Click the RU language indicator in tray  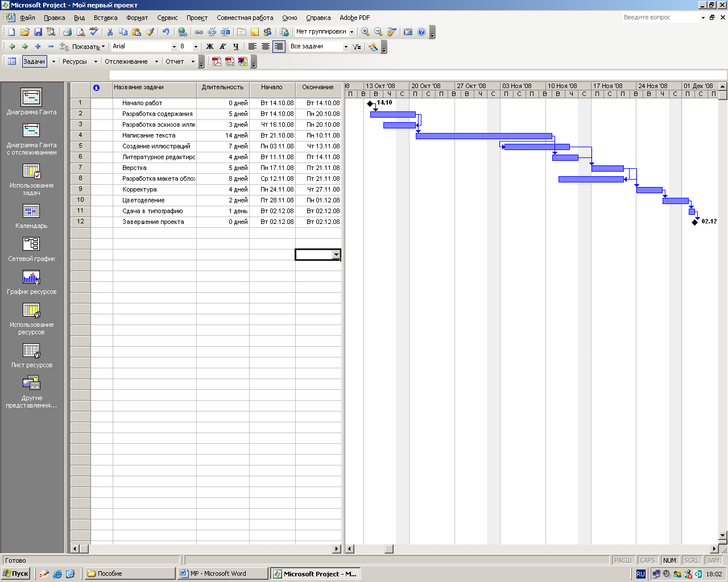[x=640, y=574]
